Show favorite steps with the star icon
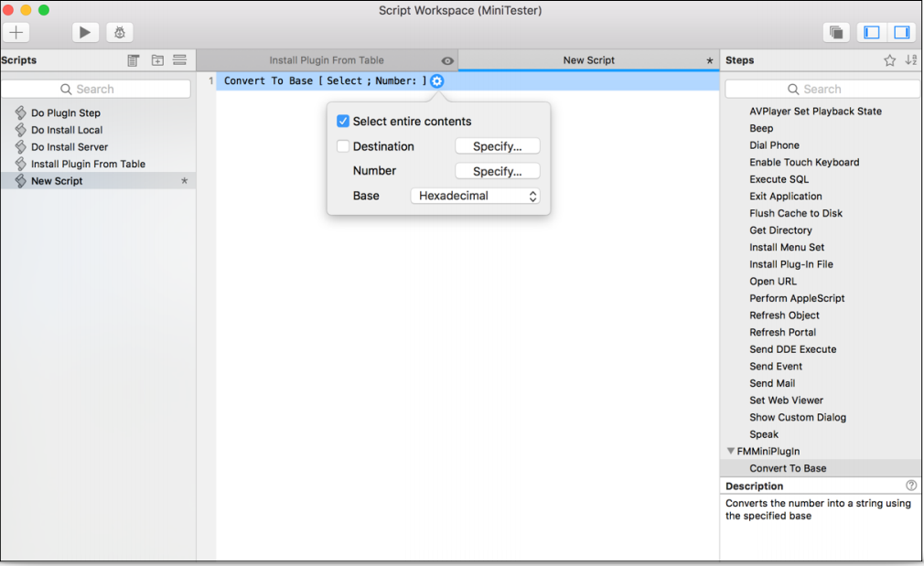The width and height of the screenshot is (924, 566). click(x=890, y=60)
